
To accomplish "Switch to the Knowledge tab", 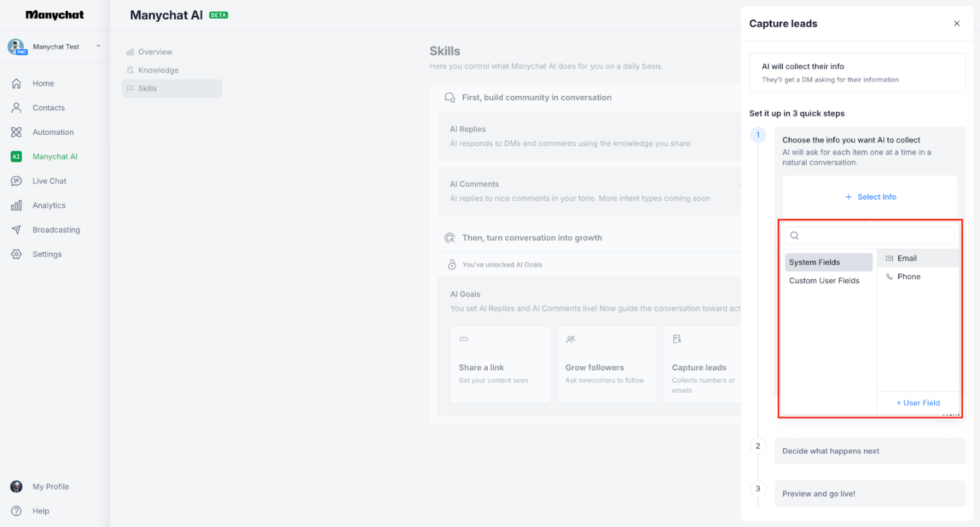I will click(x=158, y=70).
